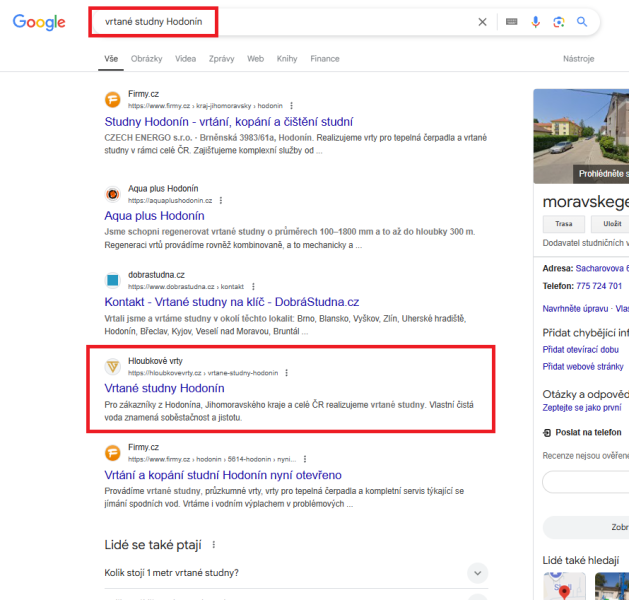Open 'Kontakt - Vrtané studny na klíč' link
The width and height of the screenshot is (629, 600).
[232, 302]
